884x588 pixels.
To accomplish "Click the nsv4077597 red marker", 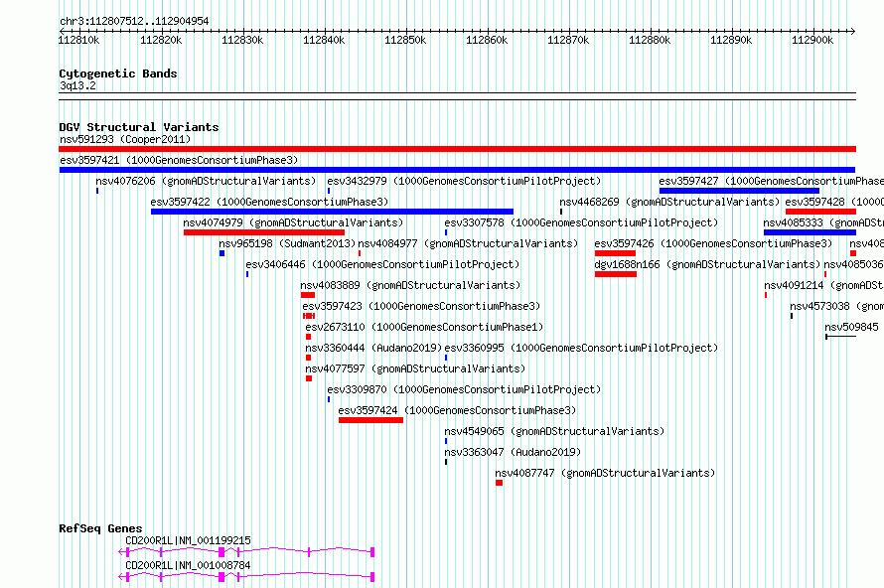I will 309,378.
